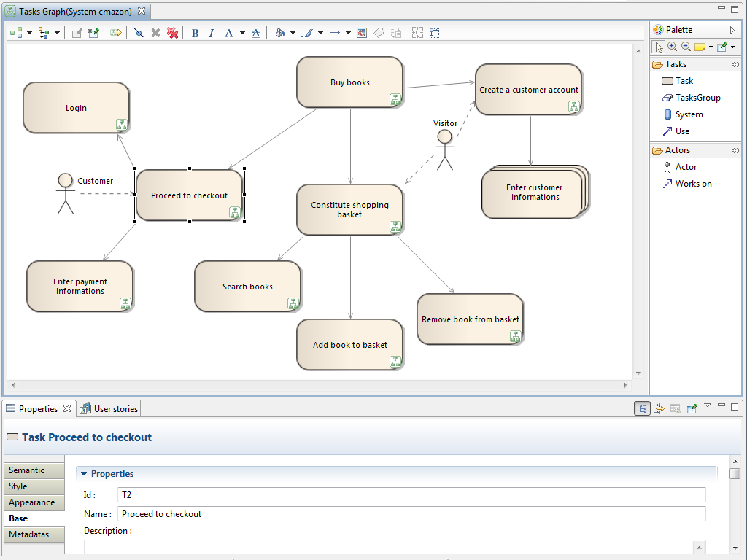Toggle italic font style
Image resolution: width=747 pixels, height=560 pixels.
pos(212,33)
